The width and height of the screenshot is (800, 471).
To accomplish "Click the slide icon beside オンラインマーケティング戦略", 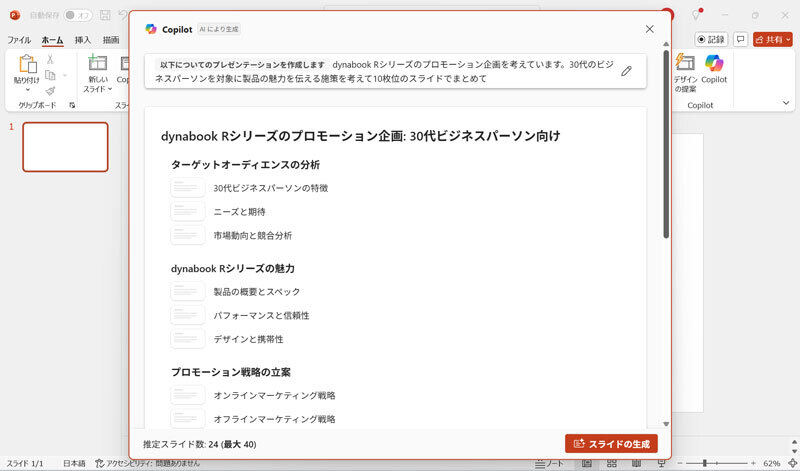I will [187, 395].
